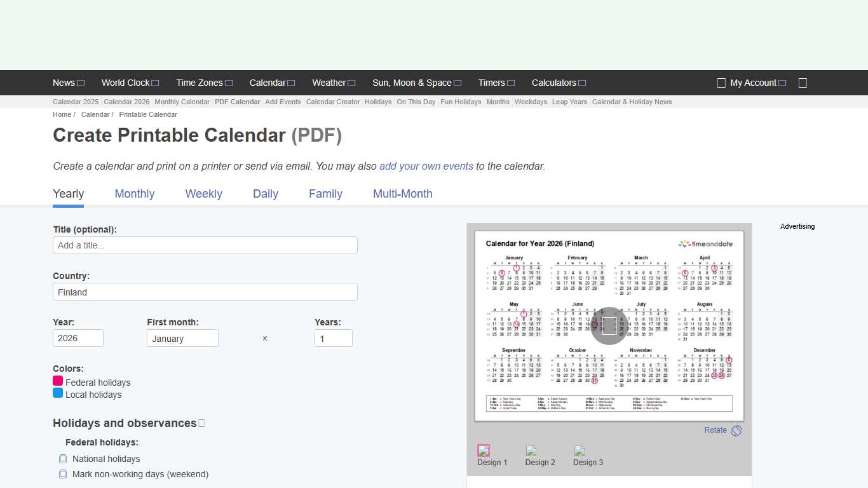Viewport: 868px width, 488px height.
Task: Check Mark non-working days (weekend)
Action: point(63,474)
